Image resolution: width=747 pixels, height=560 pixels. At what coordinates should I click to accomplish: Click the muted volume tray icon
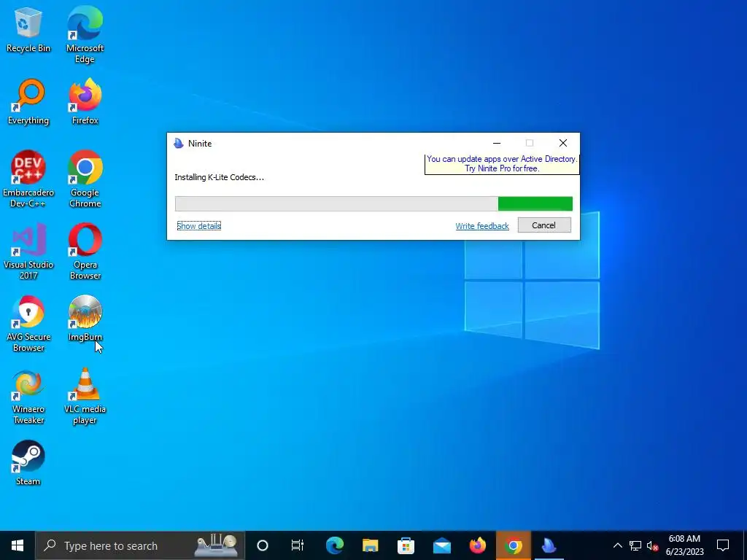(x=653, y=545)
